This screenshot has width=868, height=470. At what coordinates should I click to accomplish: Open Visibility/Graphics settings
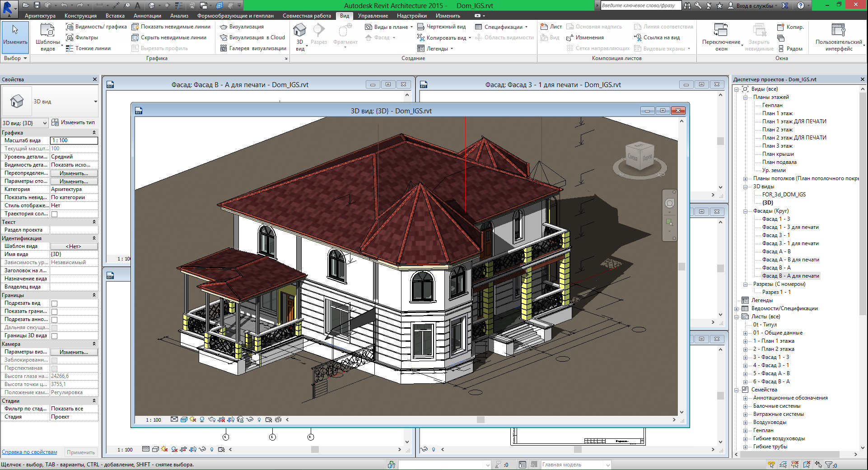(x=96, y=27)
